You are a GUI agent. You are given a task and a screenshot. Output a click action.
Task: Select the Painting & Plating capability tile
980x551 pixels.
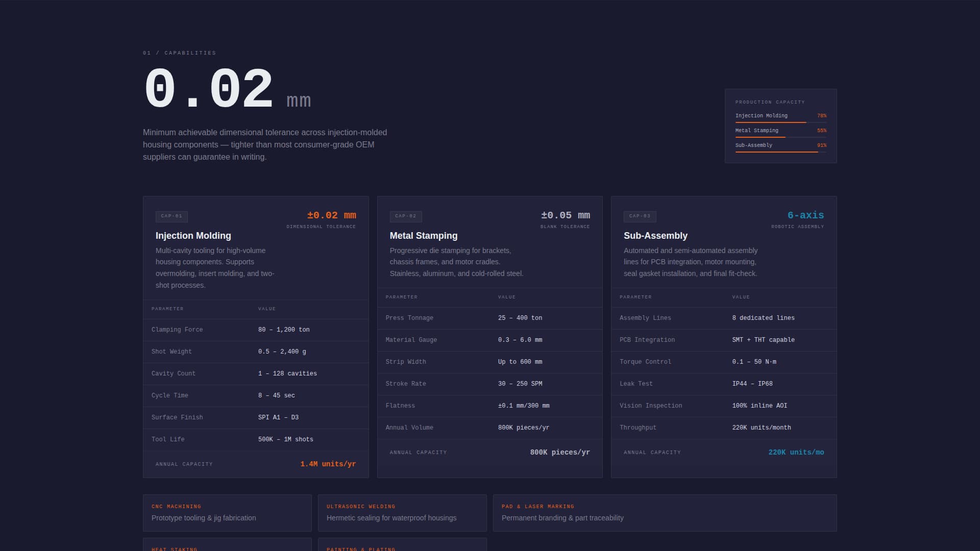402,547
